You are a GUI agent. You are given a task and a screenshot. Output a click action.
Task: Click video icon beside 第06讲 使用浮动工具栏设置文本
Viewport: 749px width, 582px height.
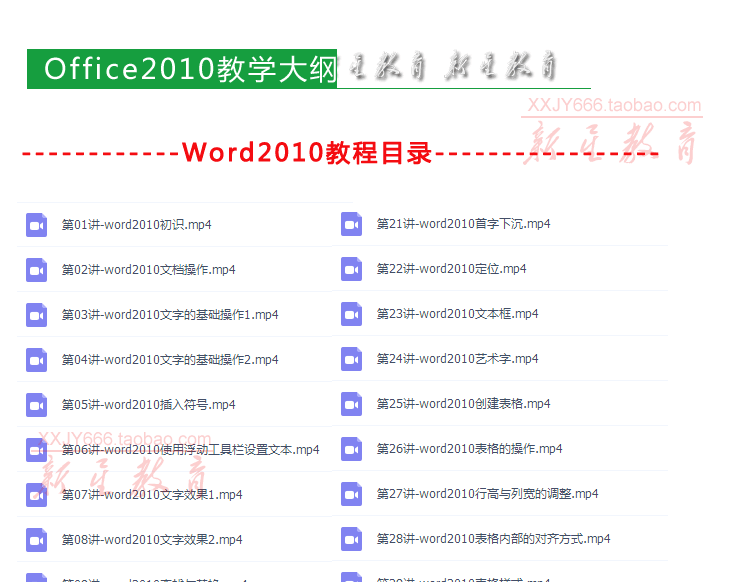click(x=36, y=450)
